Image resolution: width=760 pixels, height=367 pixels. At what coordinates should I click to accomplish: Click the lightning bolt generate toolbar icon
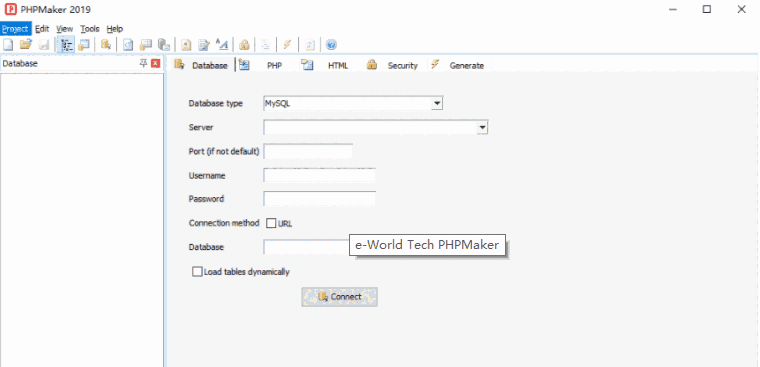[287, 45]
